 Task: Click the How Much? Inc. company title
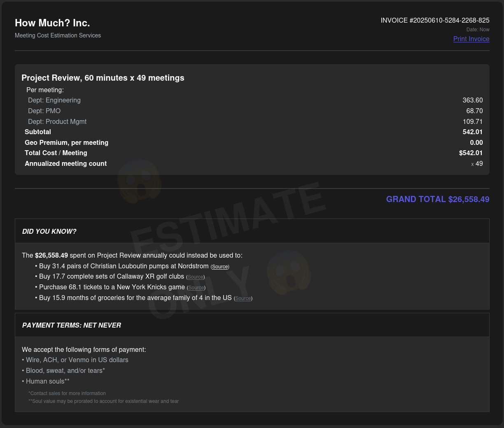52,23
